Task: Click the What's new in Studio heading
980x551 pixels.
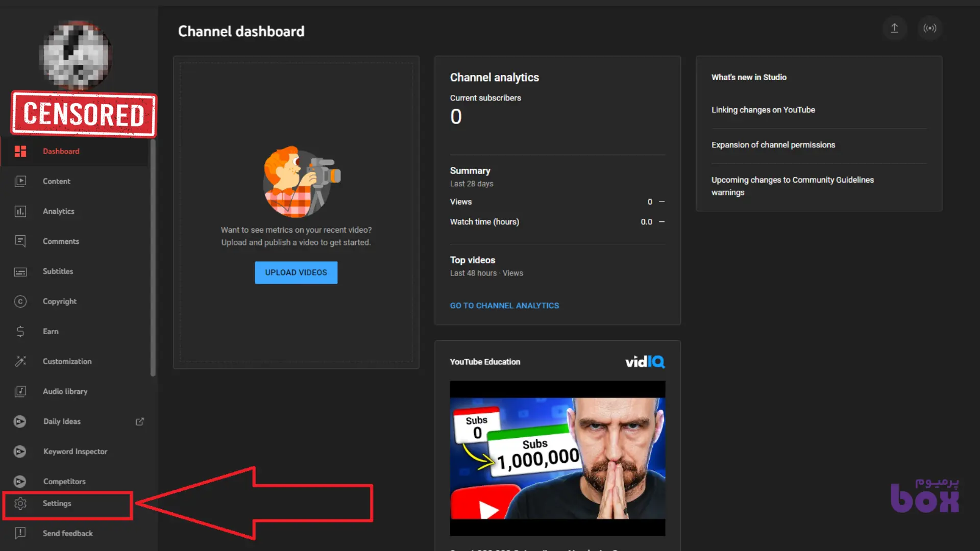Action: point(749,78)
